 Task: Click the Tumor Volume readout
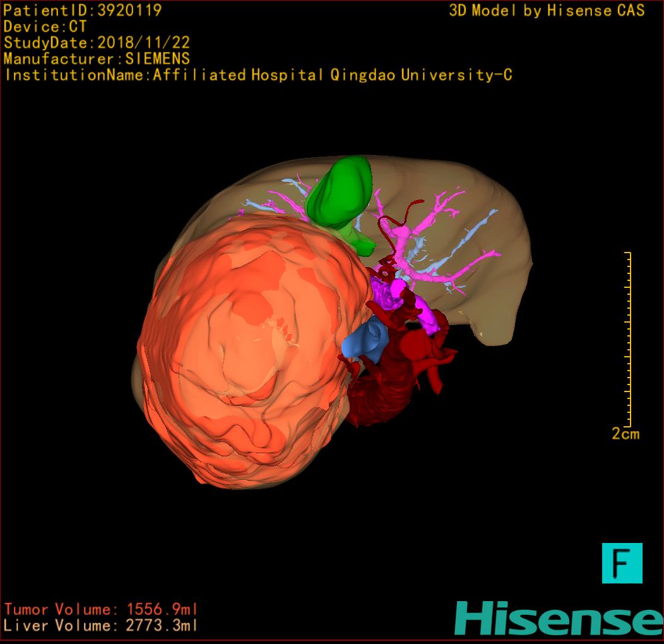[101, 609]
